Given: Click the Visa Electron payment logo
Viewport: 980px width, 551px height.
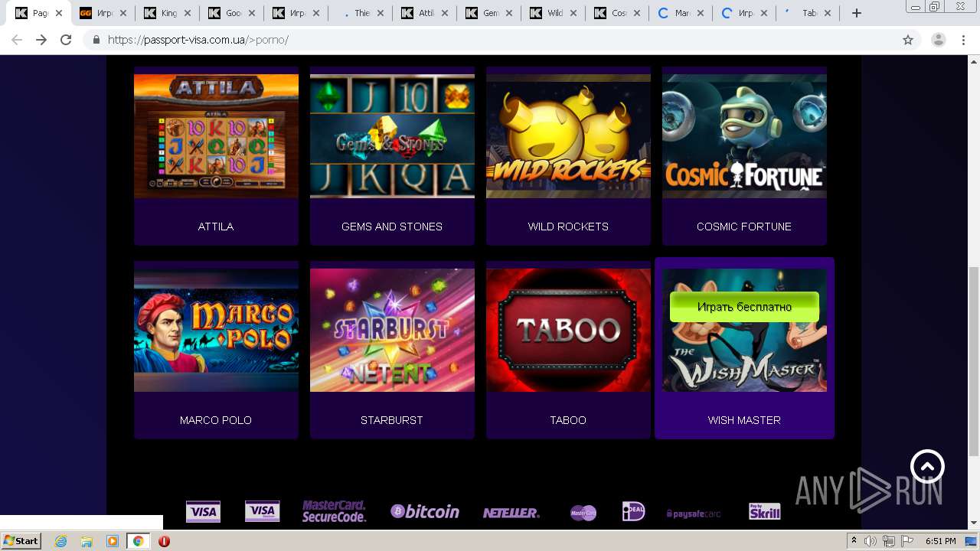Looking at the screenshot, I should coord(262,512).
